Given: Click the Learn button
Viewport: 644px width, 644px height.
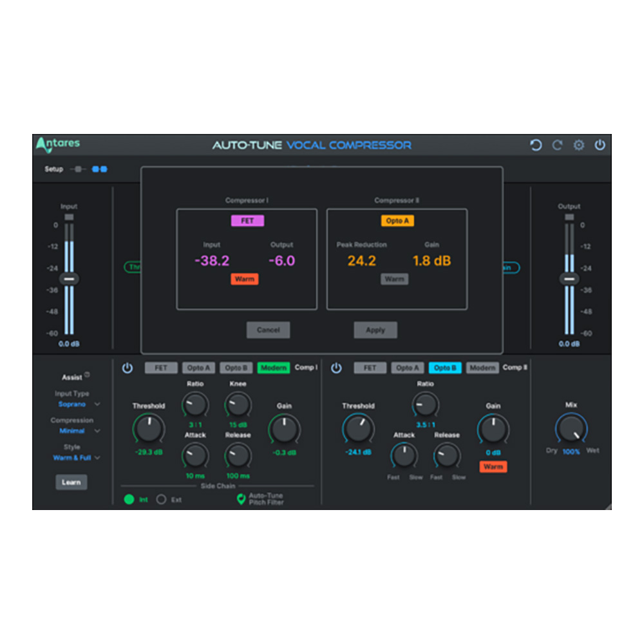Looking at the screenshot, I should [71, 482].
